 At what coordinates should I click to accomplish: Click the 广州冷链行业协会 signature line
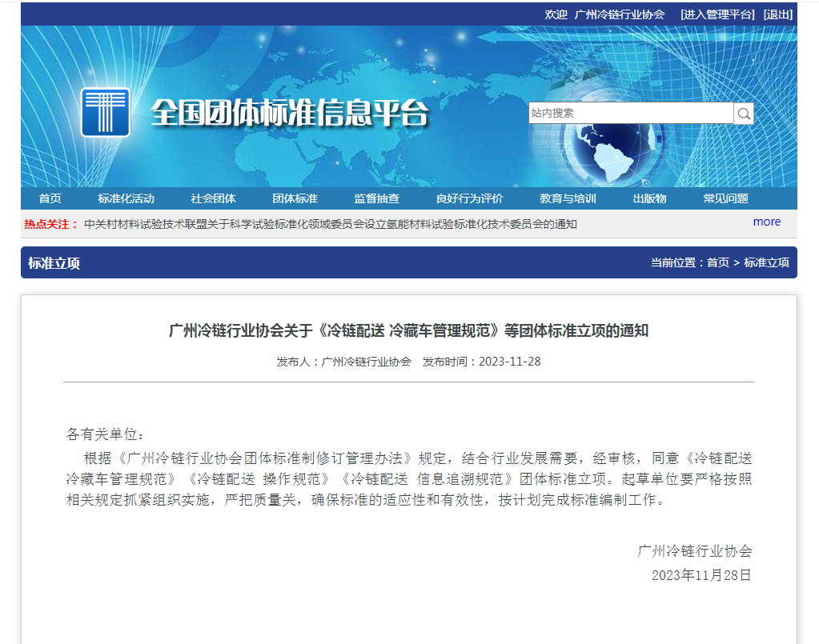click(695, 551)
